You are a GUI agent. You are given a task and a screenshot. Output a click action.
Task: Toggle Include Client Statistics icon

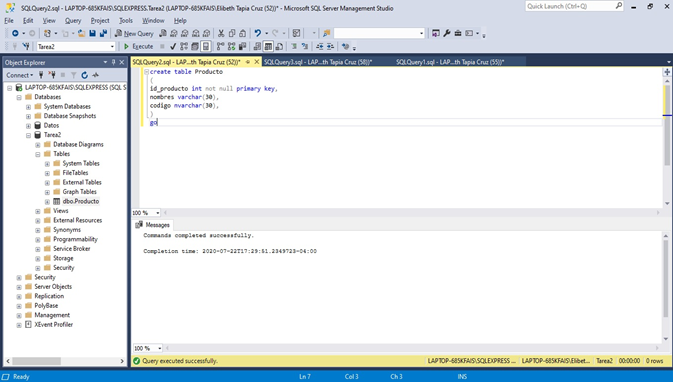pyautogui.click(x=243, y=46)
